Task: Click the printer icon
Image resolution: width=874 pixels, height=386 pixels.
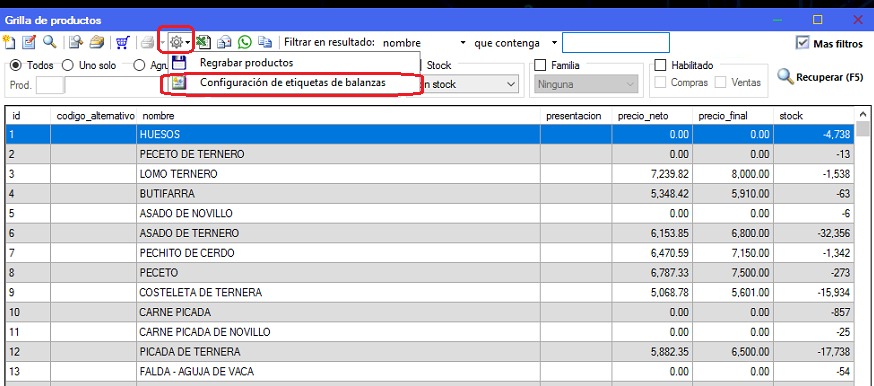Action: (x=148, y=43)
